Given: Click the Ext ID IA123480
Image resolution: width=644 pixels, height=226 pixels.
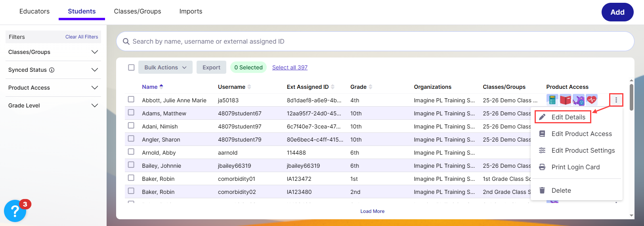Looking at the screenshot, I should (299, 192).
